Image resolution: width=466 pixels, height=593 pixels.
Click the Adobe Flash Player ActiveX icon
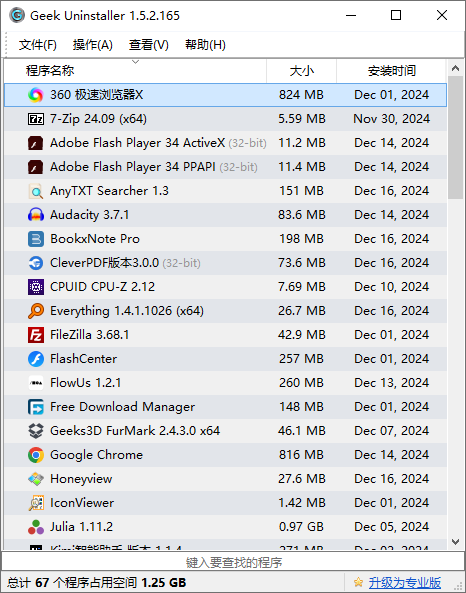pos(36,143)
